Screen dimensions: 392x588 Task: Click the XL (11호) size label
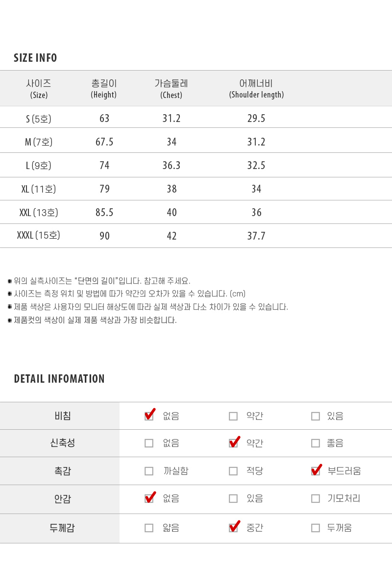pos(39,189)
